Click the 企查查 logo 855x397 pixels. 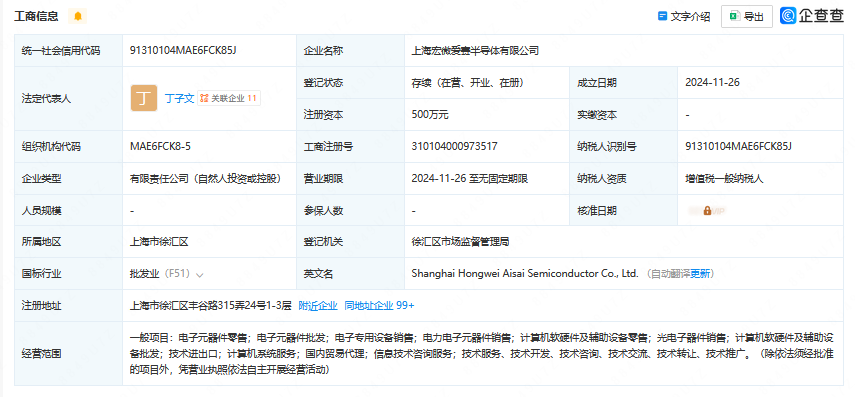pyautogui.click(x=812, y=16)
